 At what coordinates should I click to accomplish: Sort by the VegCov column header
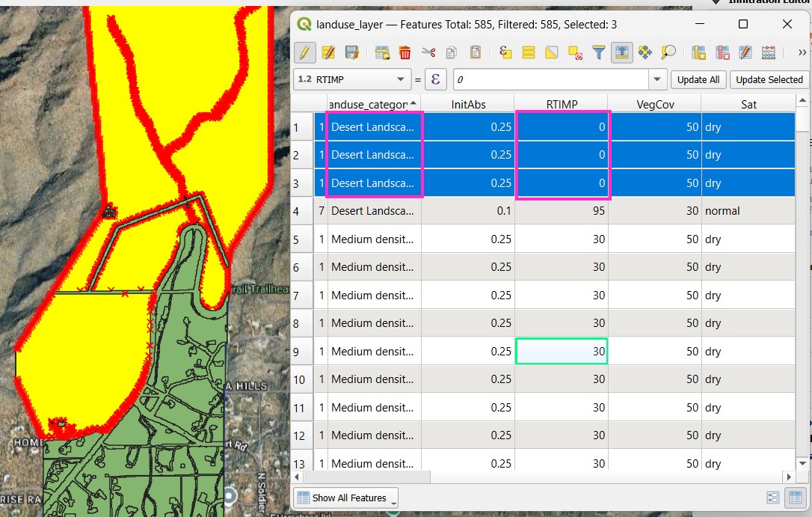(654, 105)
